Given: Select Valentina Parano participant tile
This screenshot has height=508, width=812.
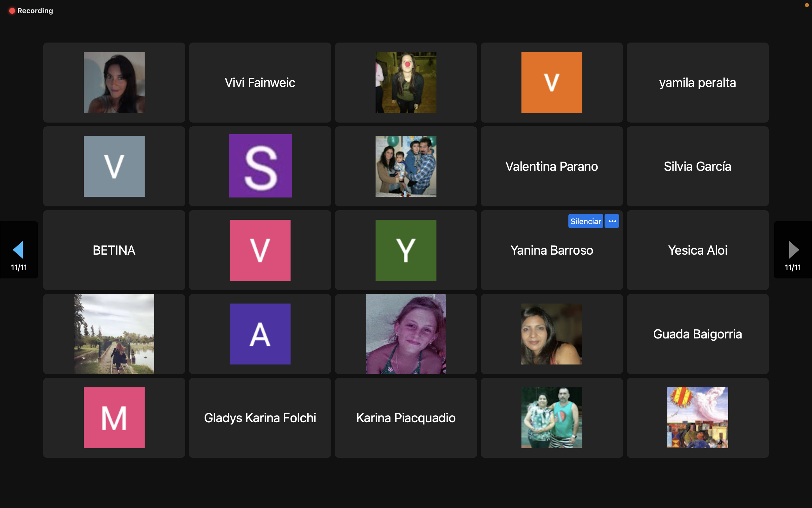Looking at the screenshot, I should (x=552, y=166).
